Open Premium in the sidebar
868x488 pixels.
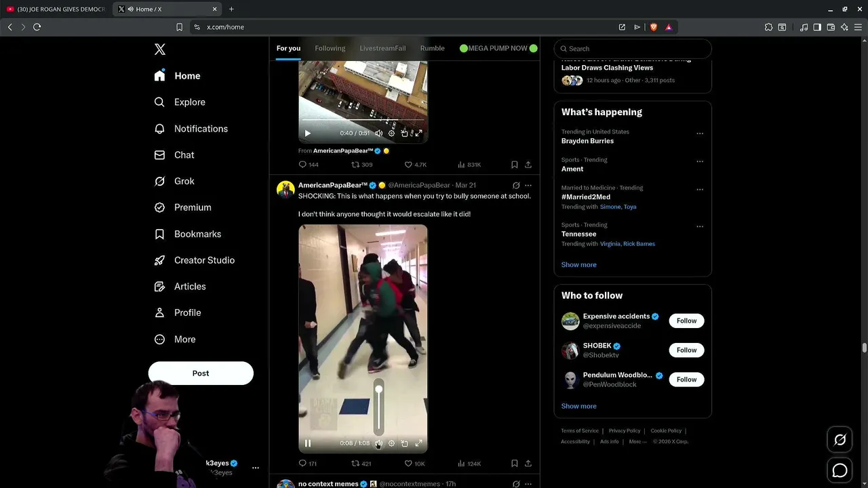point(182,207)
